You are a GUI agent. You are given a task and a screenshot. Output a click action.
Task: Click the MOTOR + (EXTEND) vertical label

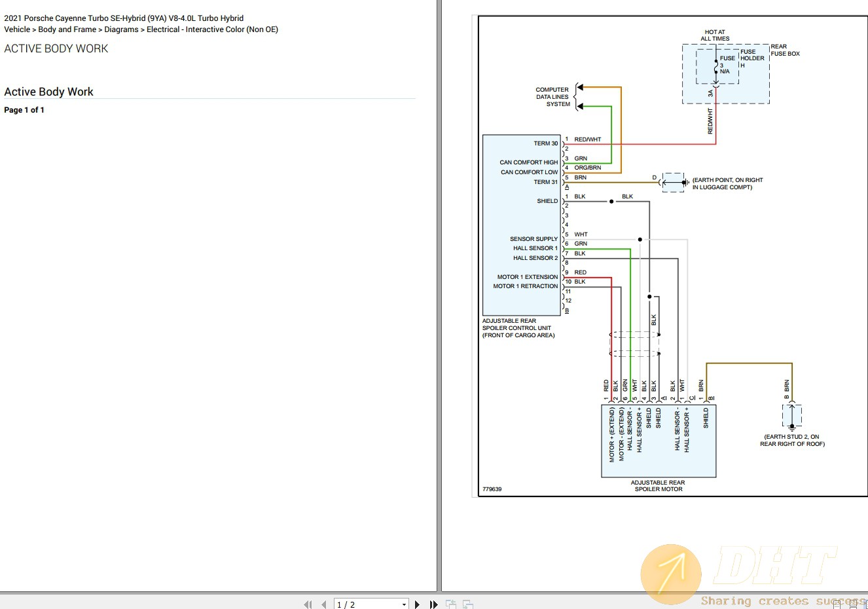[612, 435]
